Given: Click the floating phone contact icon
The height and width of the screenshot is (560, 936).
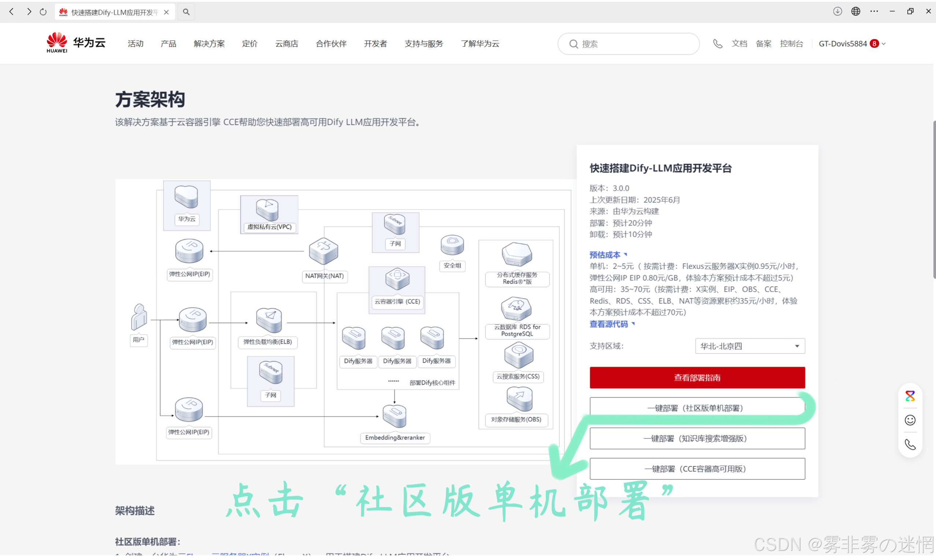Looking at the screenshot, I should click(910, 445).
